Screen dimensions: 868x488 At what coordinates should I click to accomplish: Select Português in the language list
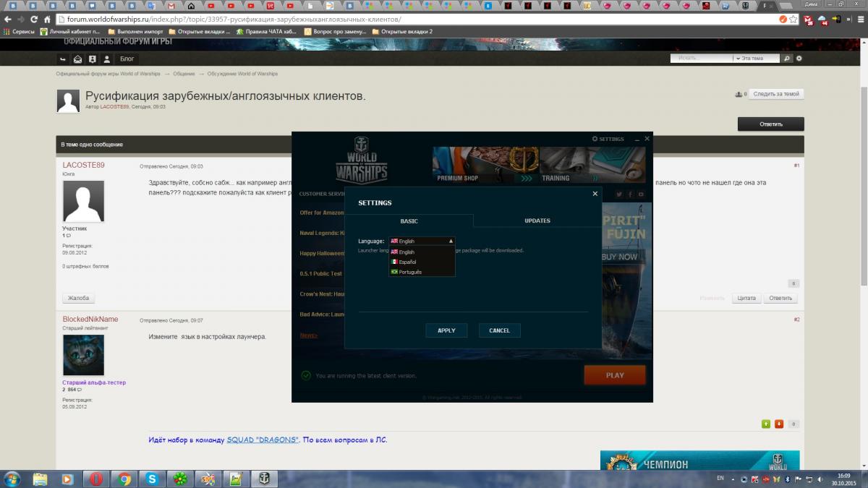click(409, 272)
